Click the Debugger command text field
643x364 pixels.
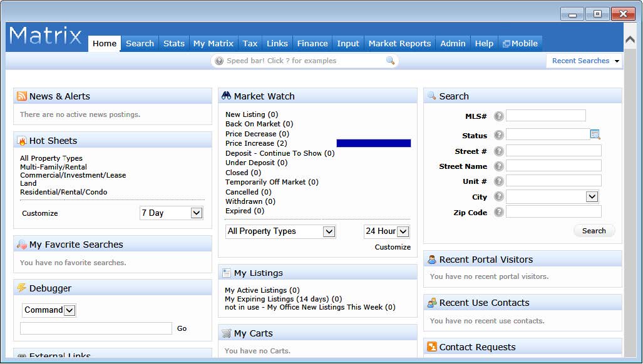96,328
